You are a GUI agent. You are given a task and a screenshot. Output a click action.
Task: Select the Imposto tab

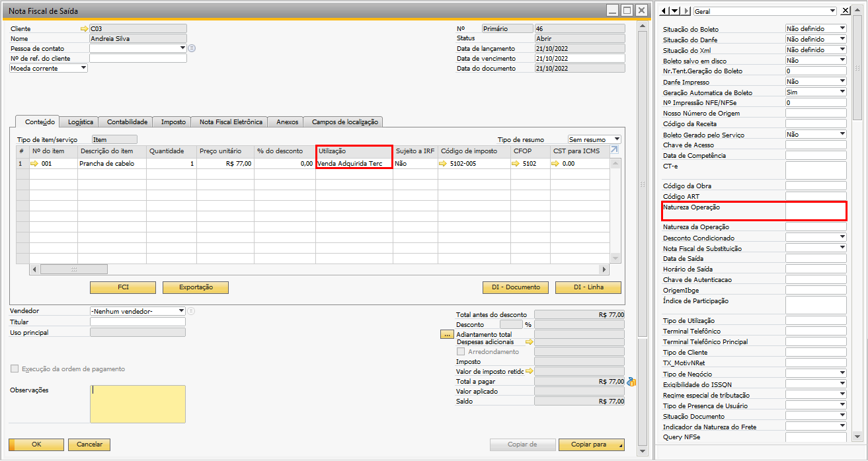pos(173,122)
